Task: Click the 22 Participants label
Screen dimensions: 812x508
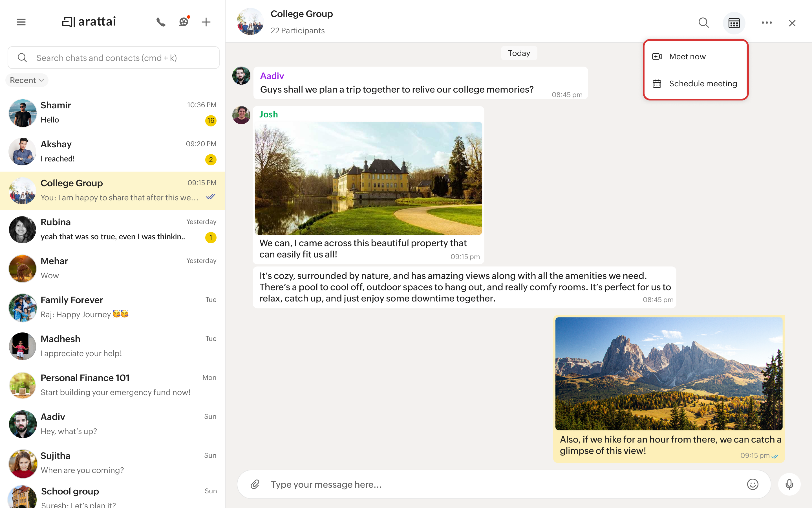Action: (298, 30)
